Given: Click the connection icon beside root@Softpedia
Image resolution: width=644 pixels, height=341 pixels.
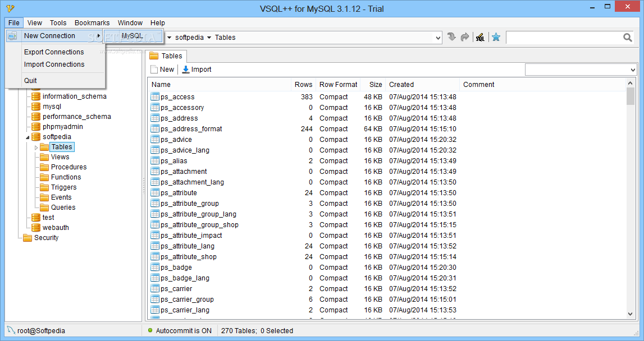Looking at the screenshot, I should coord(11,330).
